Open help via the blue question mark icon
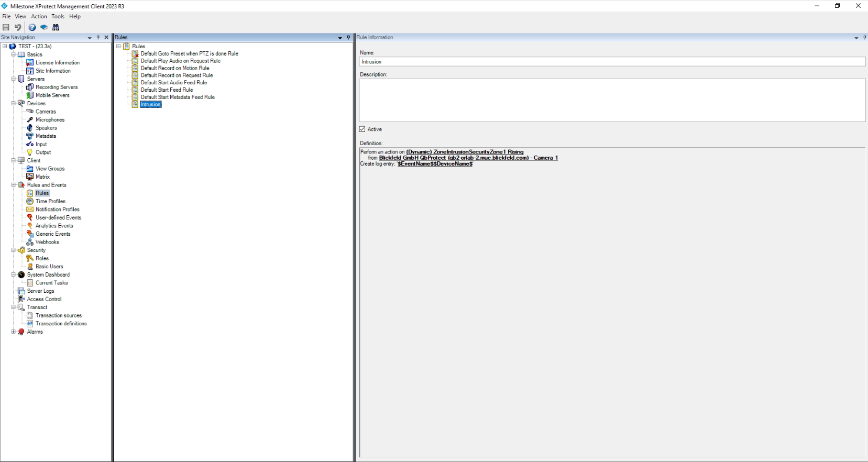Screen dimensions: 868x462 tap(32, 27)
